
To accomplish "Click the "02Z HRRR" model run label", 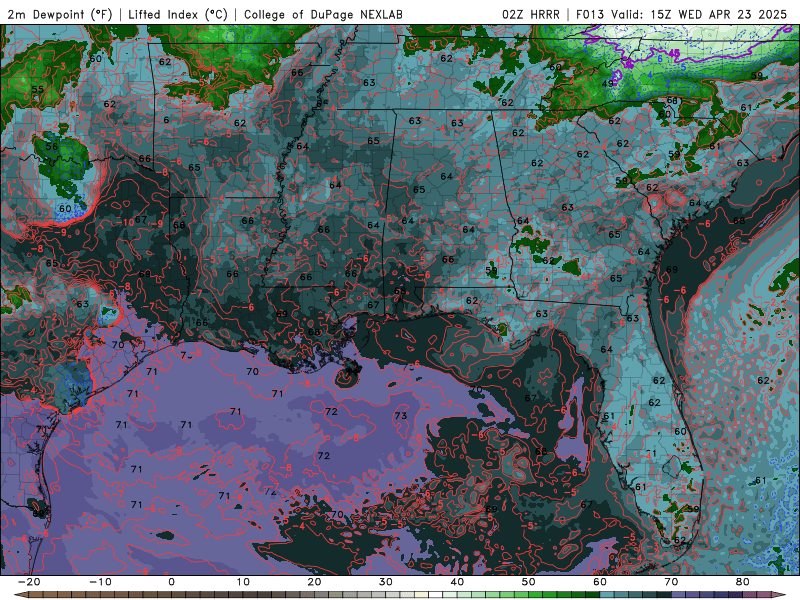I will pos(531,14).
